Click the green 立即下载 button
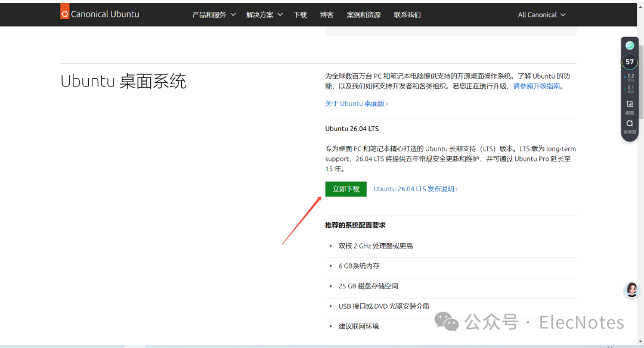 click(x=346, y=189)
